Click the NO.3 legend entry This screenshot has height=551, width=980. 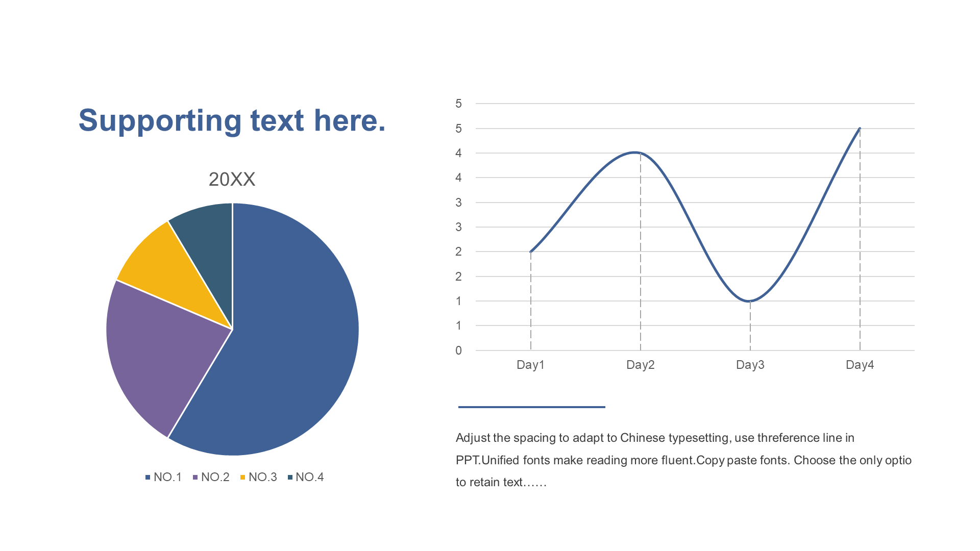[x=258, y=477]
